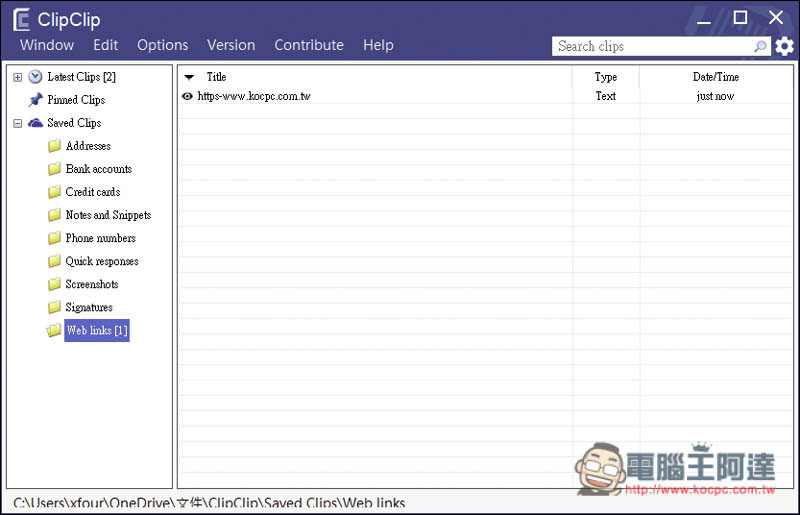This screenshot has width=800, height=515.
Task: Open the settings gear icon
Action: (x=784, y=46)
